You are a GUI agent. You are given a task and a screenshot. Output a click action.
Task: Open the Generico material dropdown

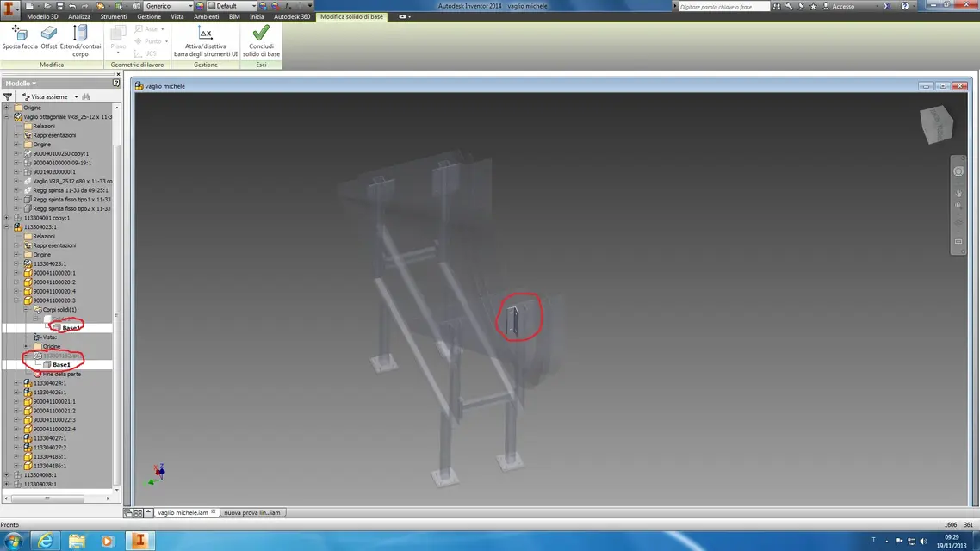click(169, 6)
